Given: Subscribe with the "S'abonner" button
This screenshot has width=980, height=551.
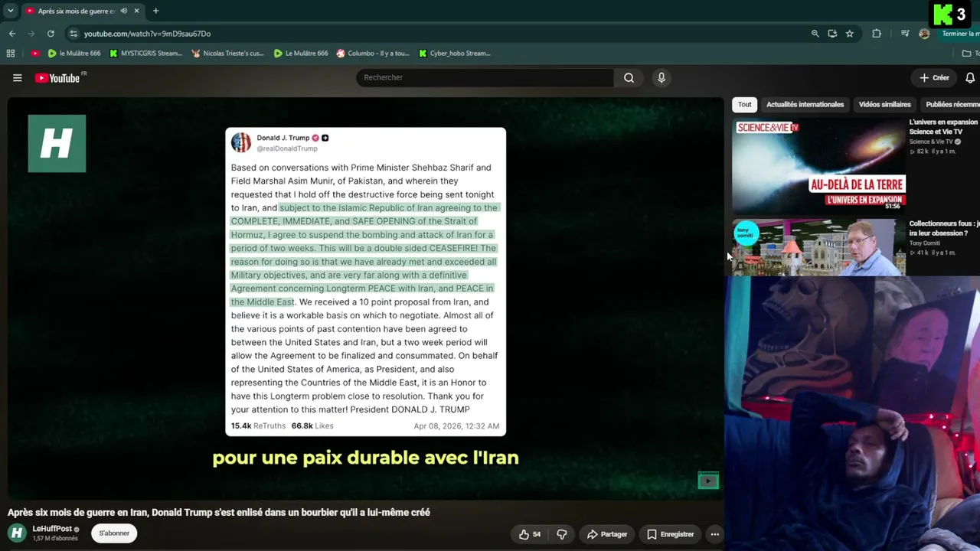Looking at the screenshot, I should coord(114,533).
